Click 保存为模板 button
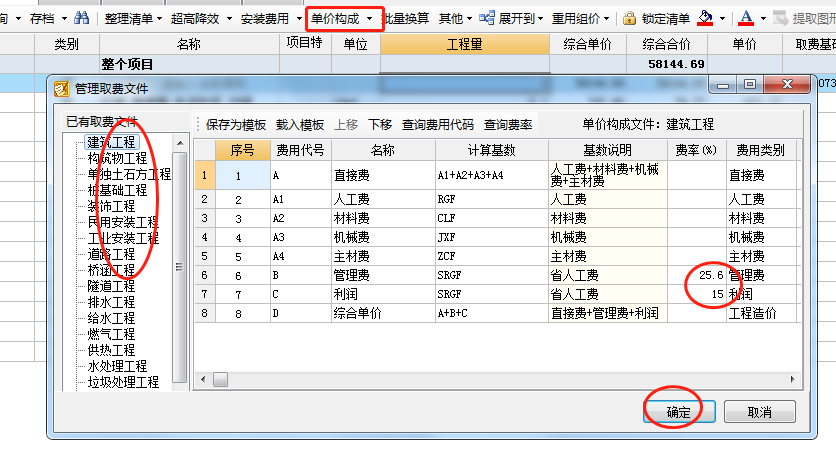 click(236, 125)
